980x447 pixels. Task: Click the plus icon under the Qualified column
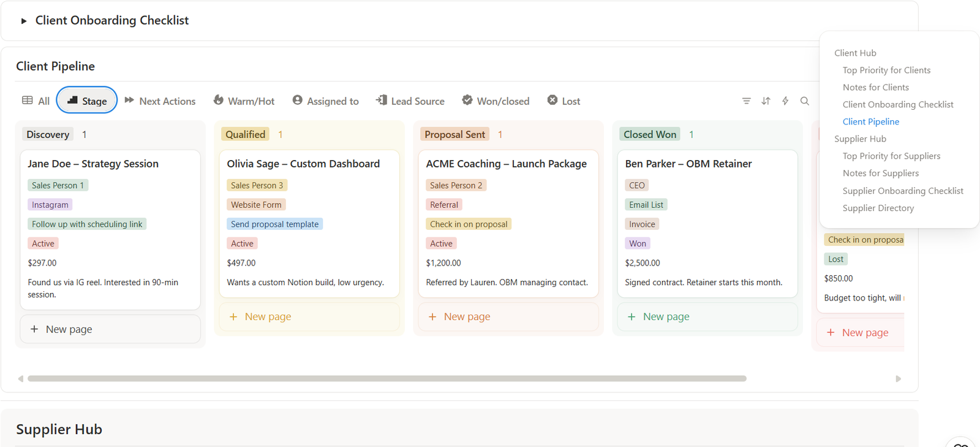[233, 317]
